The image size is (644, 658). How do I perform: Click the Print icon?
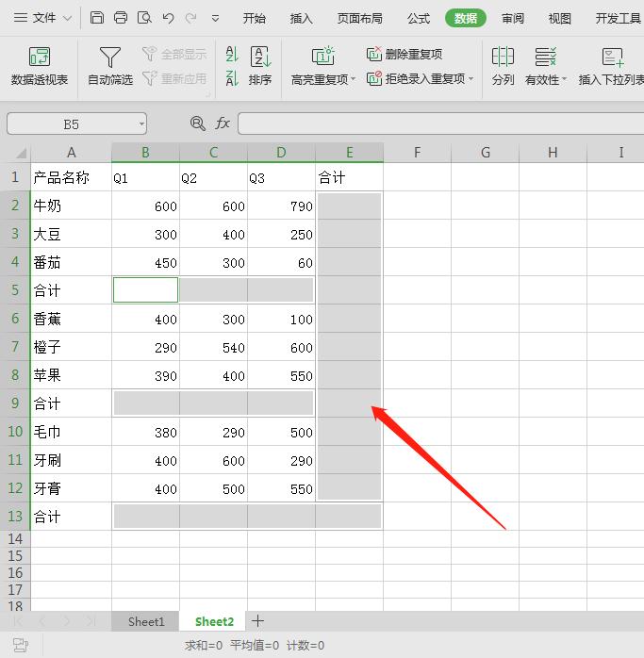tap(121, 18)
